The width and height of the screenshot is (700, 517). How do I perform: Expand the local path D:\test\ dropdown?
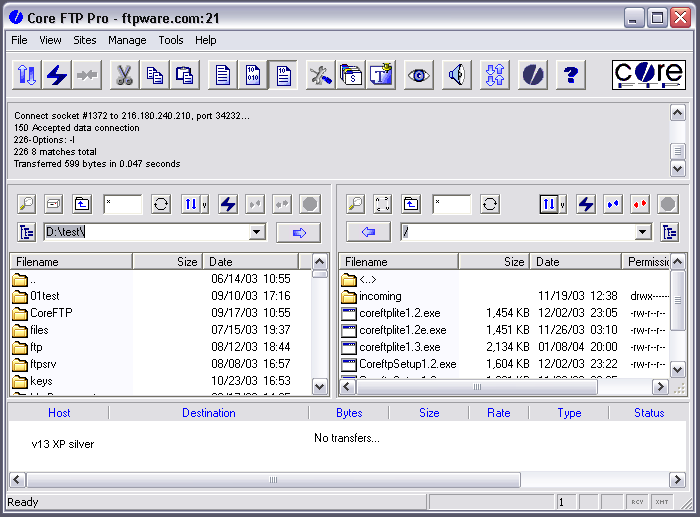(x=257, y=232)
